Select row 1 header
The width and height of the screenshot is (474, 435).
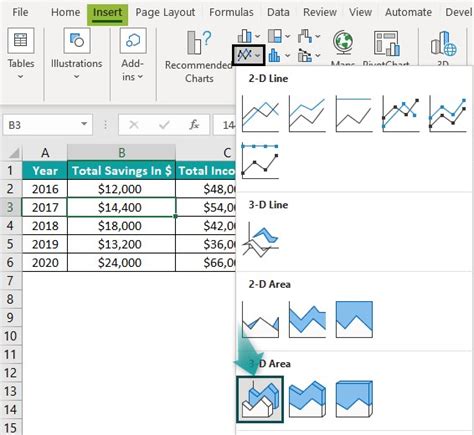(11, 170)
